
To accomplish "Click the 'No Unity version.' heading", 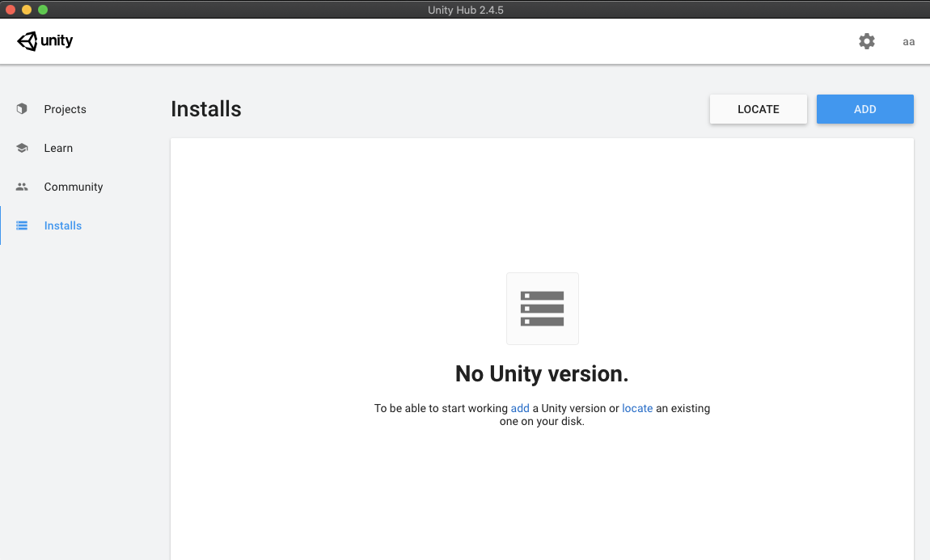I will [x=542, y=374].
